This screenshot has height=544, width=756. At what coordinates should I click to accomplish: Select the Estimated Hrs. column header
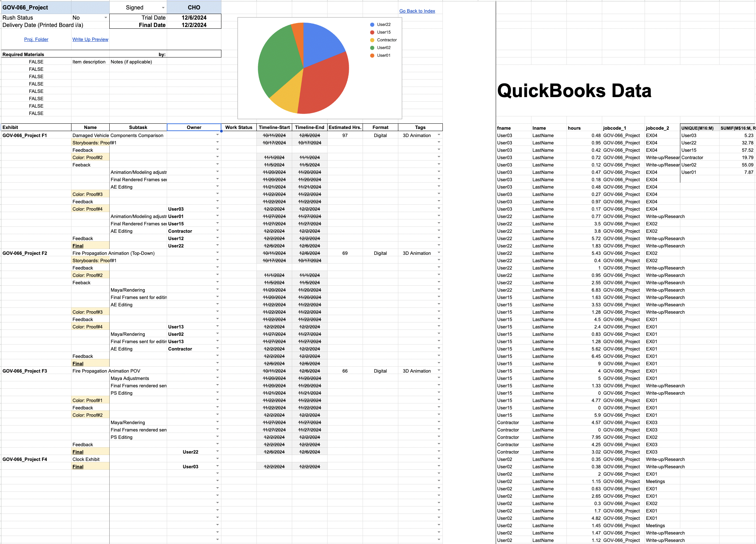[x=345, y=127]
